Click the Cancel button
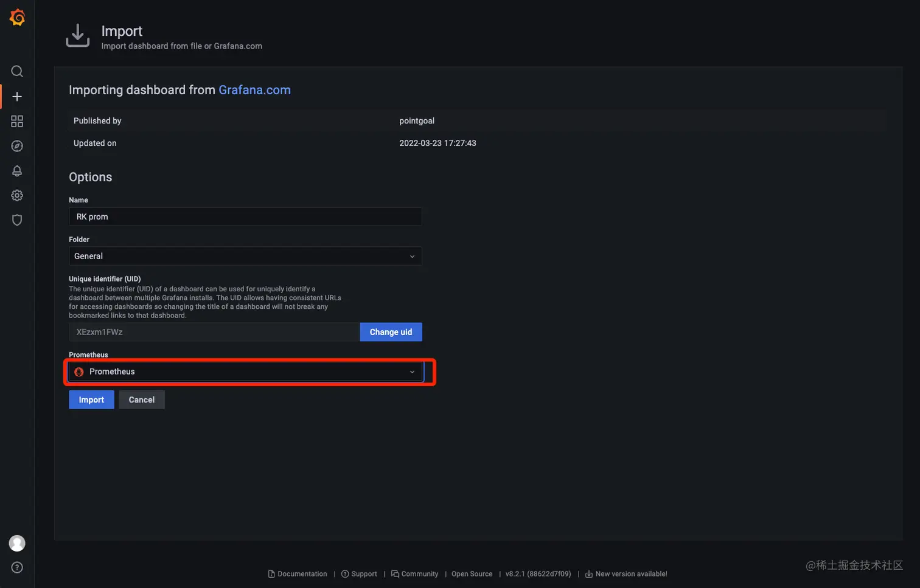This screenshot has height=588, width=920. click(x=142, y=399)
